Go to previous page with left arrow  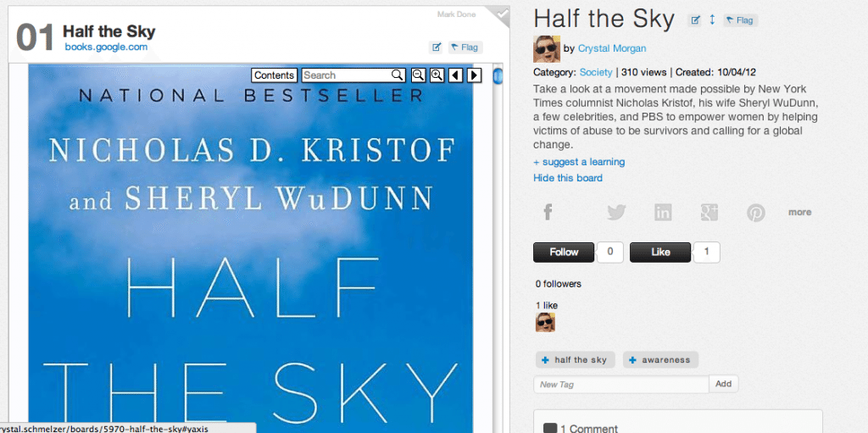tap(455, 75)
